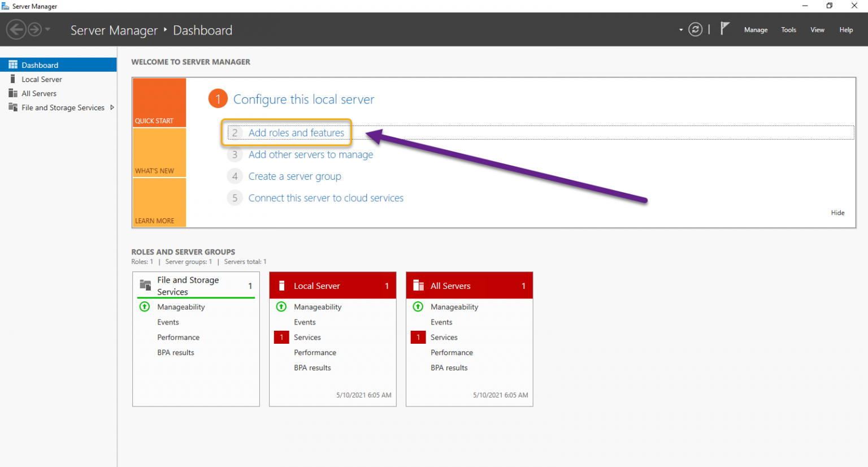Select All Servers in the sidebar
This screenshot has width=868, height=467.
[40, 93]
